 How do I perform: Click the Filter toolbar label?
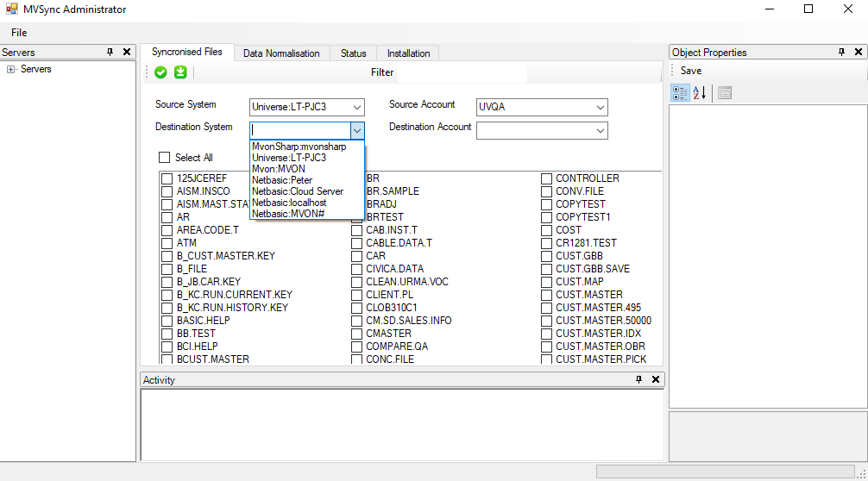click(382, 72)
